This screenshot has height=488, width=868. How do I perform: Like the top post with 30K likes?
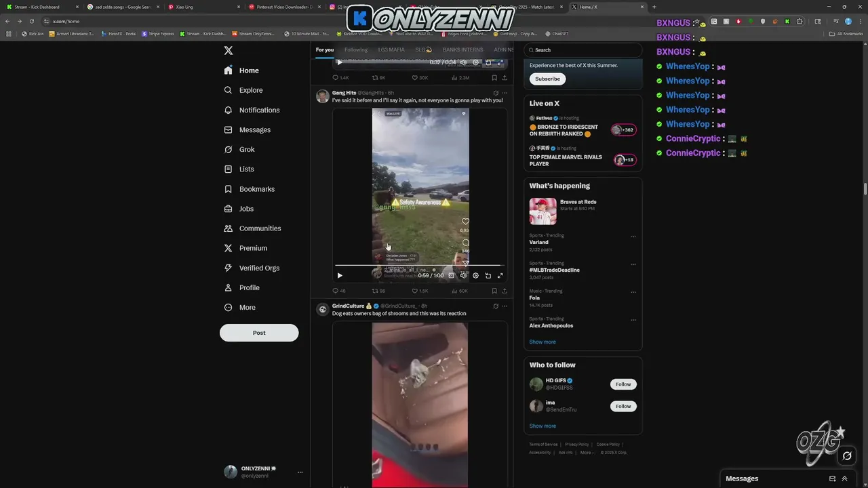[420, 78]
